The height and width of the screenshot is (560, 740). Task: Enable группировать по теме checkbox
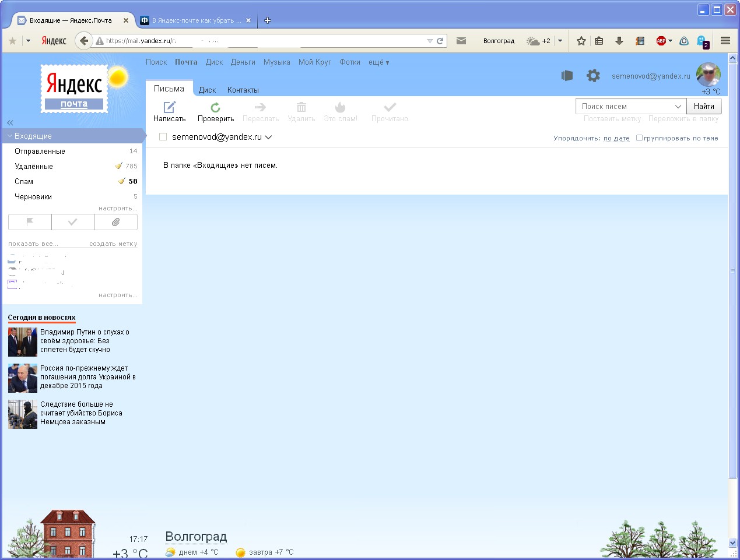[x=639, y=138]
